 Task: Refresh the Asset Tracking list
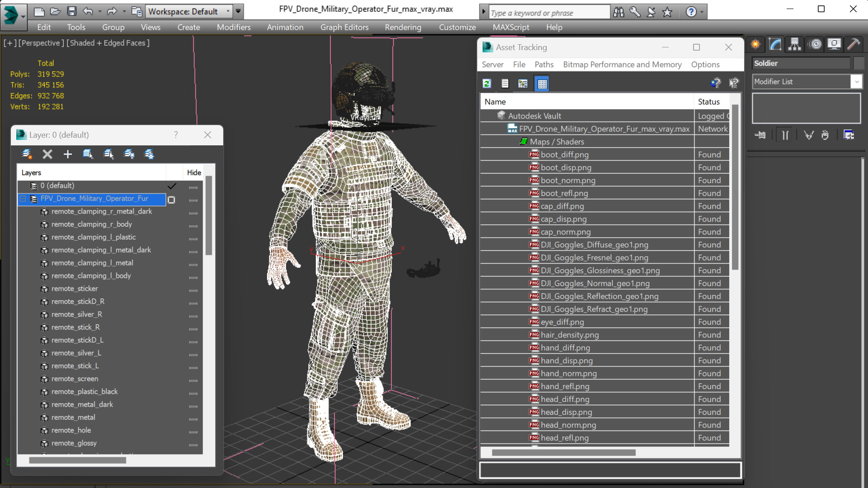click(487, 84)
